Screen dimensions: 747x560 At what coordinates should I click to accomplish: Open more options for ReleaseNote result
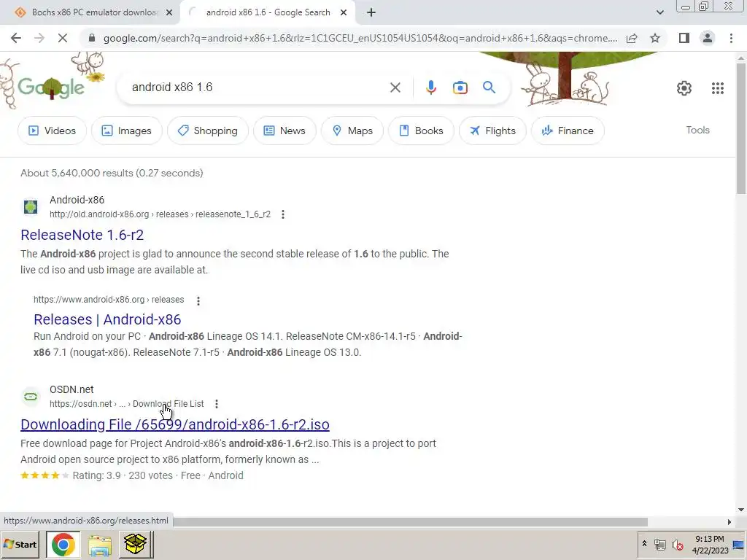[283, 214]
